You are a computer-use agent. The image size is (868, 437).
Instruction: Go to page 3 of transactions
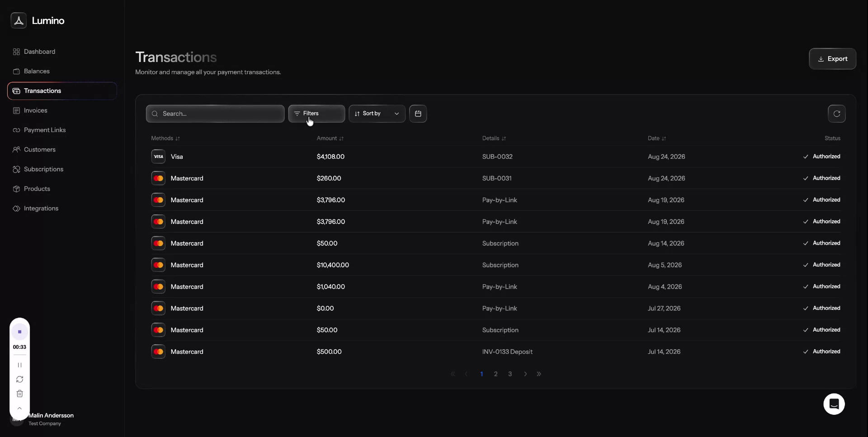coord(510,374)
